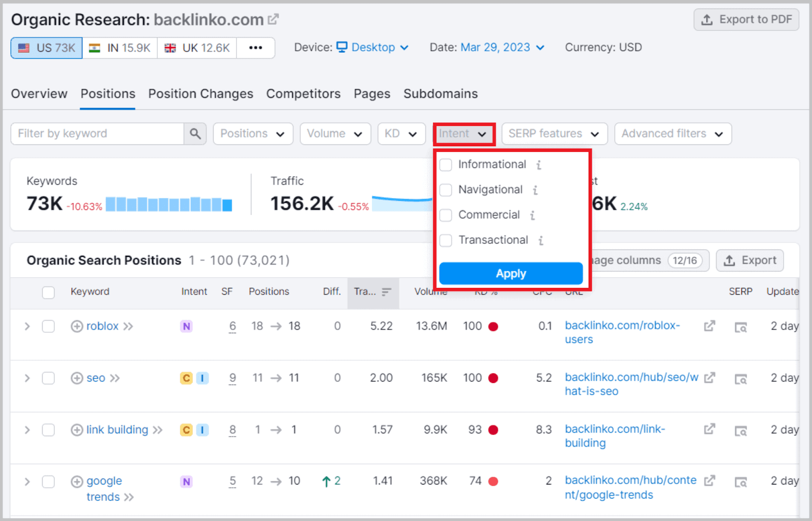Click the Keywords trend bar chart
The height and width of the screenshot is (521, 812).
tap(169, 204)
